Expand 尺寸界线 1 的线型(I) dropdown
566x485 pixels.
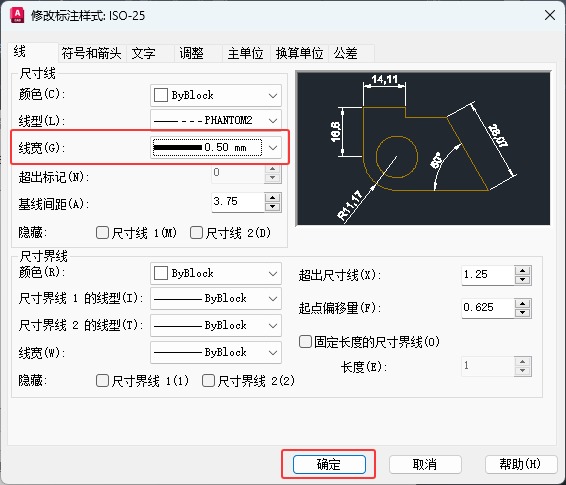pos(216,298)
